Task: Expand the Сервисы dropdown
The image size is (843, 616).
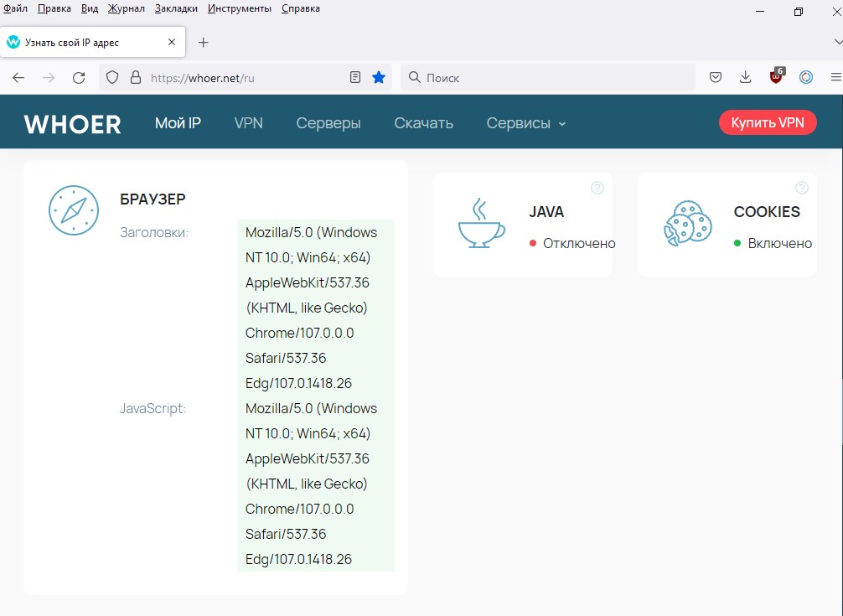Action: click(x=526, y=123)
